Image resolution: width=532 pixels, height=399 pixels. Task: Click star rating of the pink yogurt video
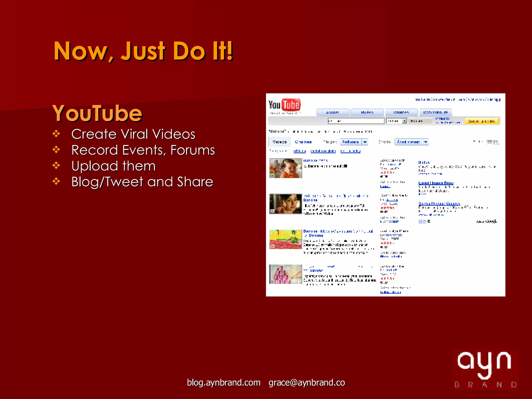click(x=387, y=278)
